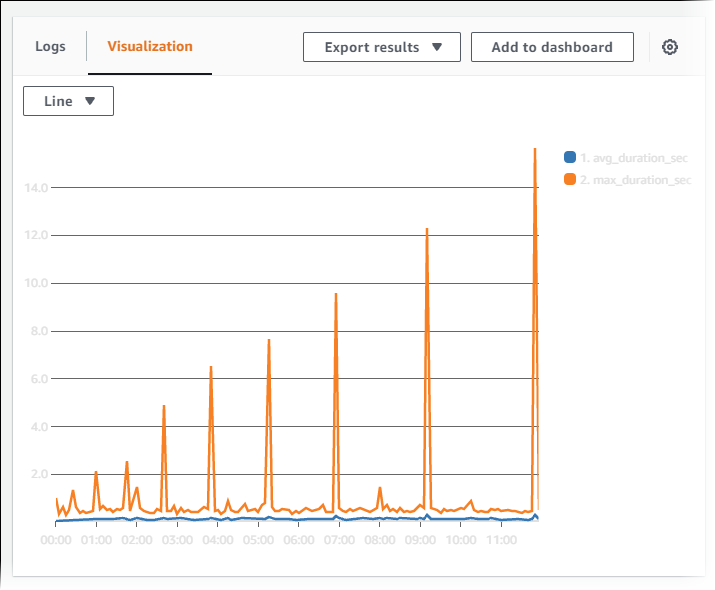
Task: Open the visualization settings gear
Action: [670, 47]
